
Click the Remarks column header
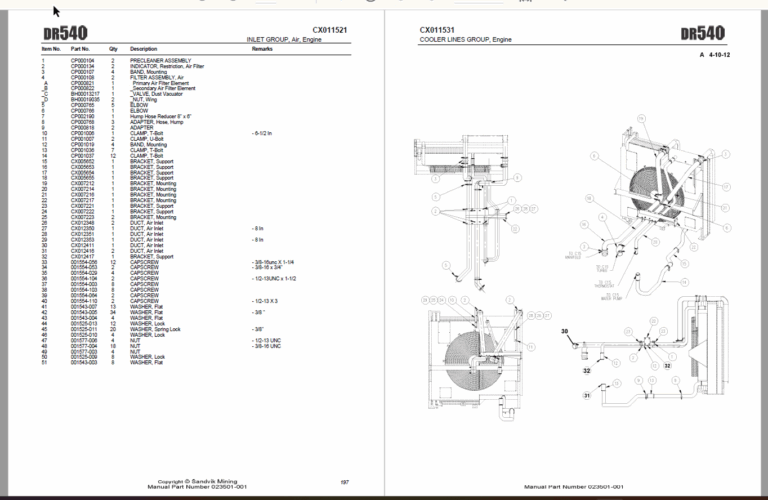click(x=262, y=49)
